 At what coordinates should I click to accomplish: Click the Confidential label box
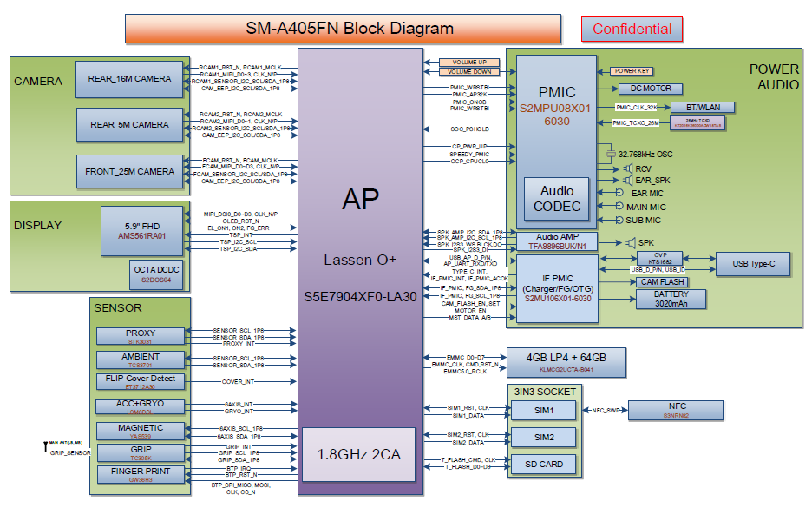coord(632,29)
